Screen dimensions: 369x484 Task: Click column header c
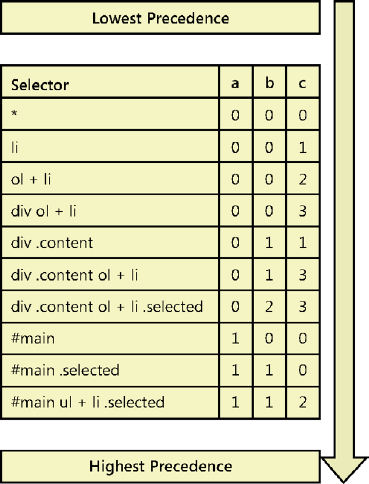[x=303, y=82]
